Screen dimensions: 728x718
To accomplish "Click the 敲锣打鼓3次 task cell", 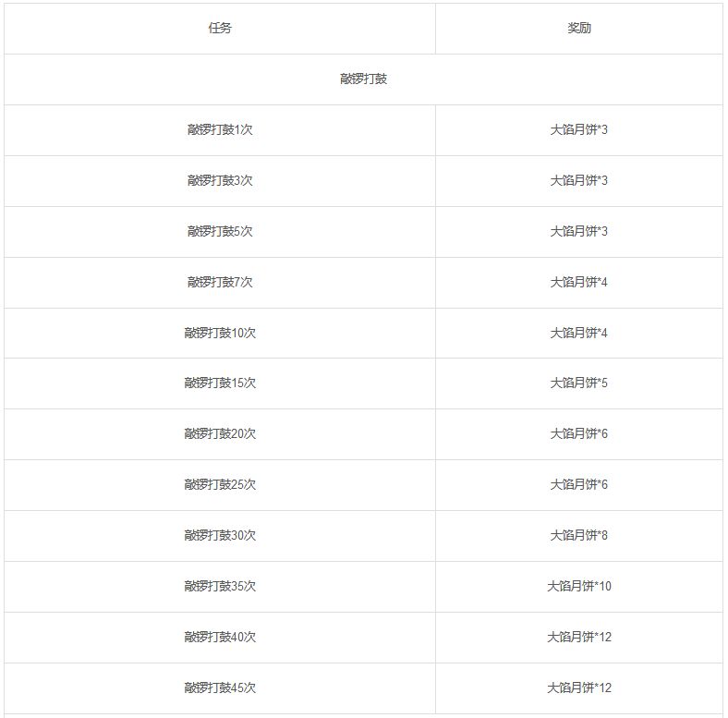I will click(x=220, y=181).
